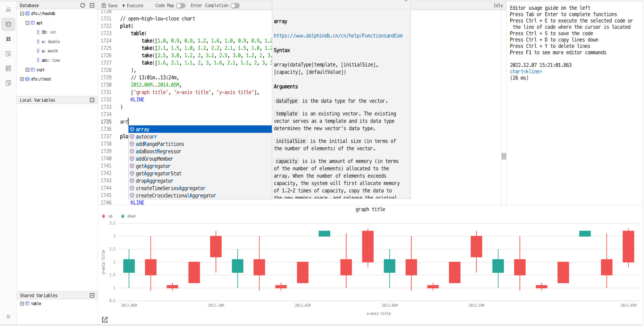Open the top sidebar cluster icon
The height and width of the screenshot is (328, 644).
pyautogui.click(x=8, y=10)
